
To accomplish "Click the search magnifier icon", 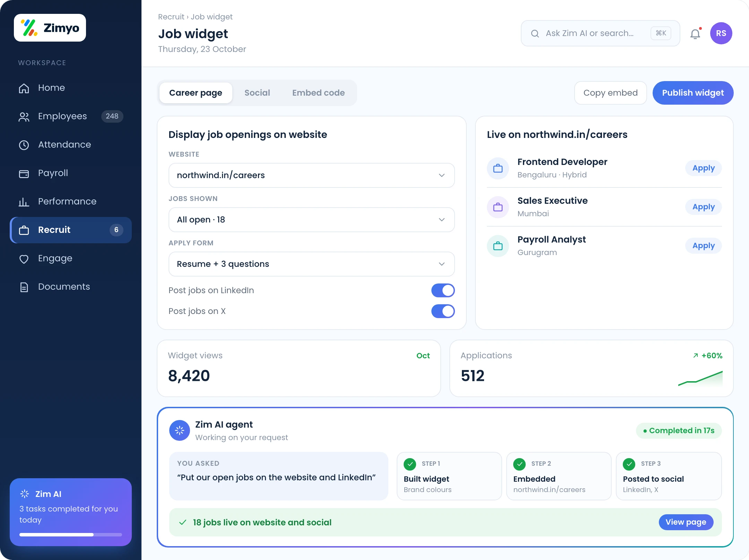I will pos(535,33).
